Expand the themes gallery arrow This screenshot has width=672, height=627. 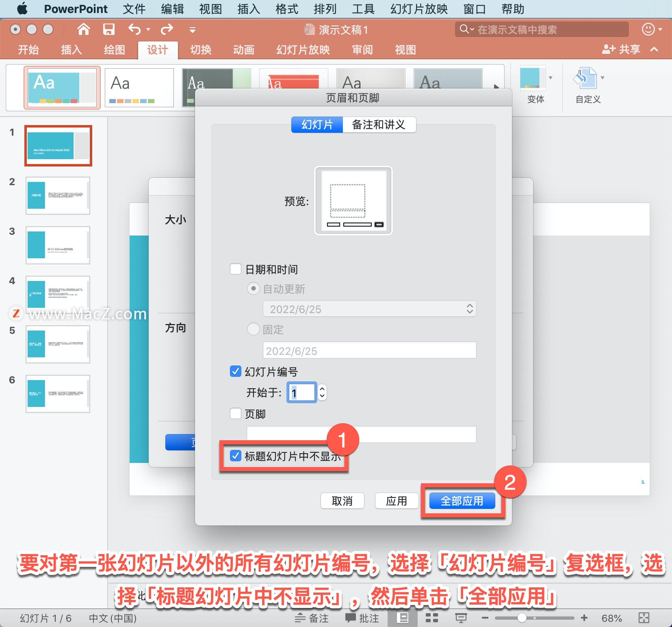tap(496, 86)
